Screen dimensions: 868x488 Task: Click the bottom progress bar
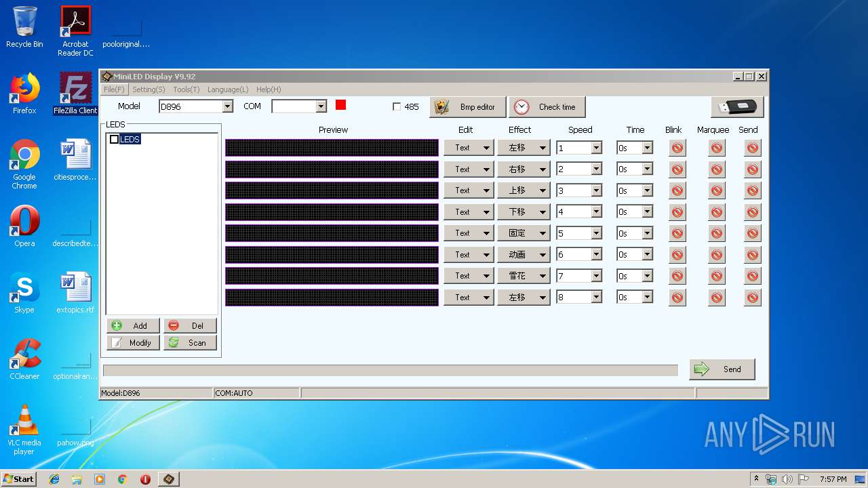[391, 370]
